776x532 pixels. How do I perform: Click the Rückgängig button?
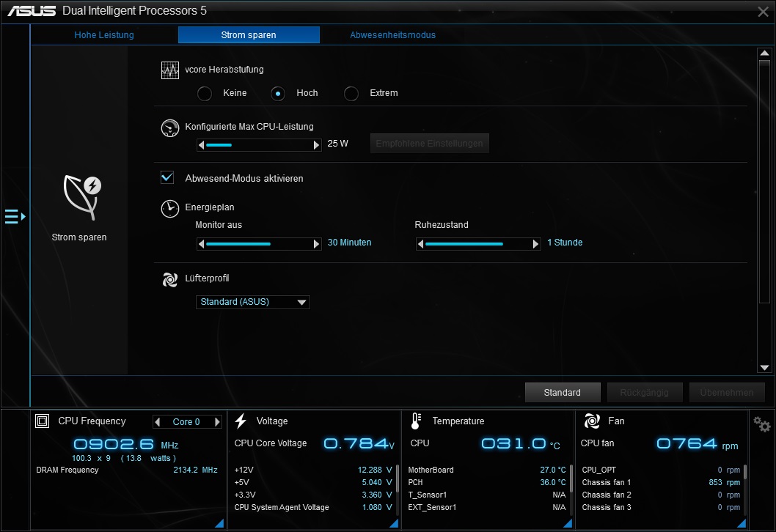645,393
